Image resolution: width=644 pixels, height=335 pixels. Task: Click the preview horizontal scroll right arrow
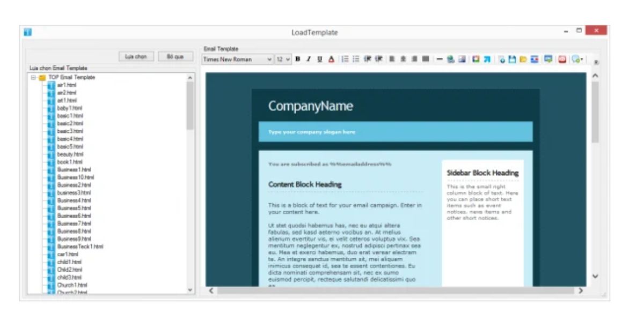(x=580, y=291)
